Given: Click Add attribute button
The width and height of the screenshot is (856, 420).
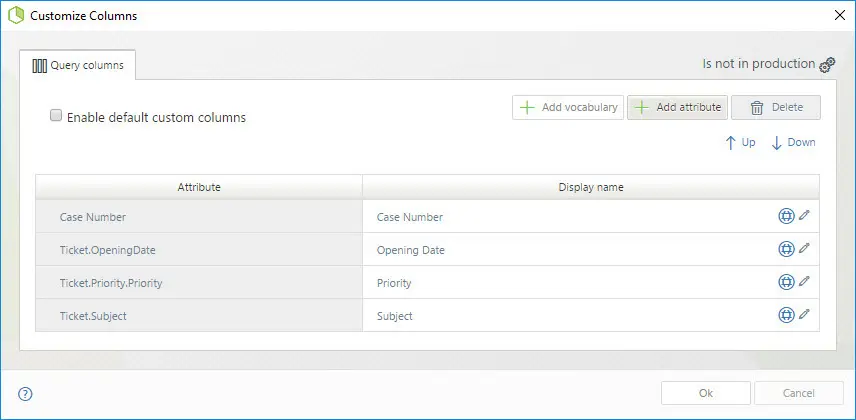Looking at the screenshot, I should (677, 108).
